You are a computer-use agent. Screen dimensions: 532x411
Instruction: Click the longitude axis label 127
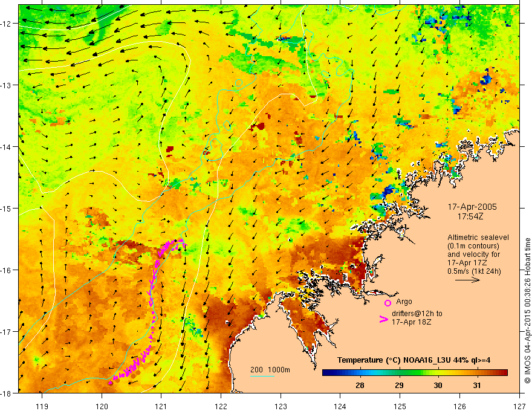[519, 406]
